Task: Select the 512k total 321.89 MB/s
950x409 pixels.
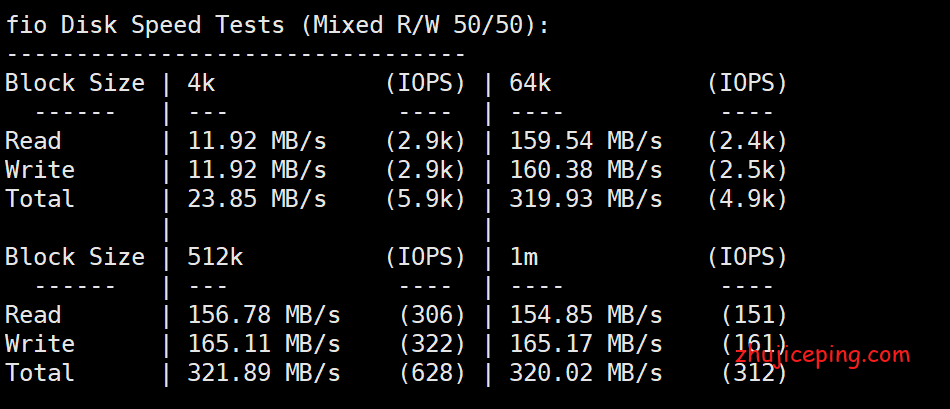Action: 264,373
